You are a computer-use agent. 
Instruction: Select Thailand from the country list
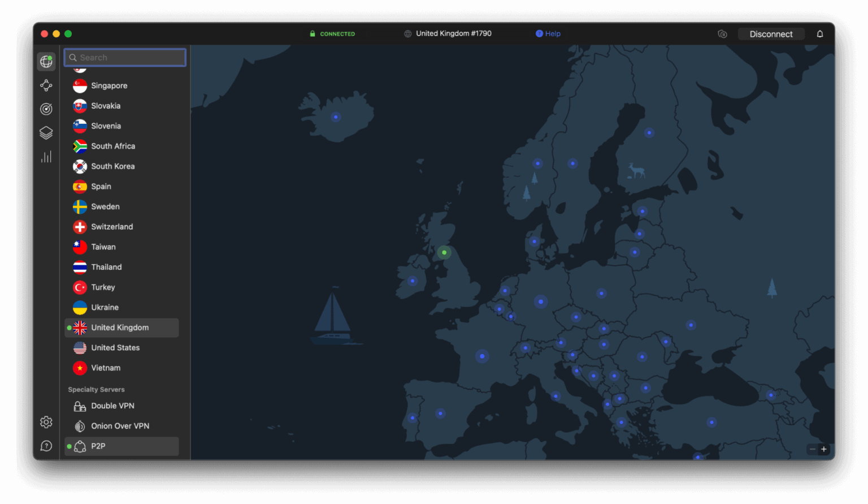[x=121, y=267]
